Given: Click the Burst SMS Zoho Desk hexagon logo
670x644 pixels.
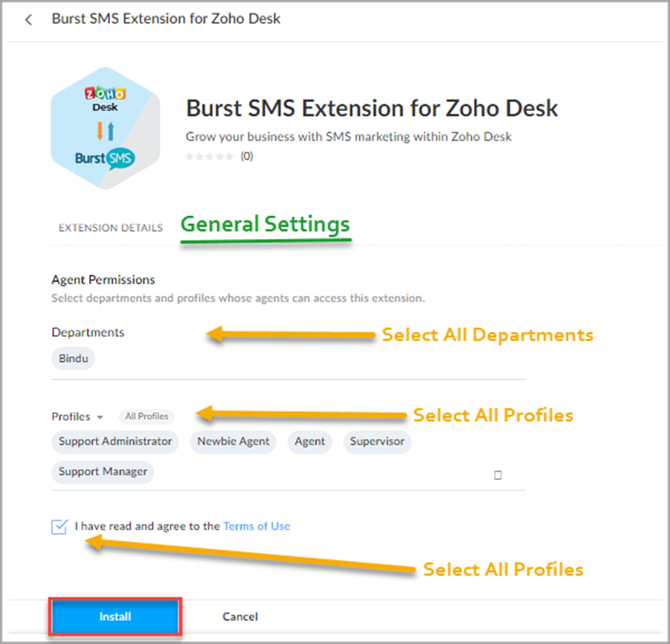Looking at the screenshot, I should click(105, 128).
